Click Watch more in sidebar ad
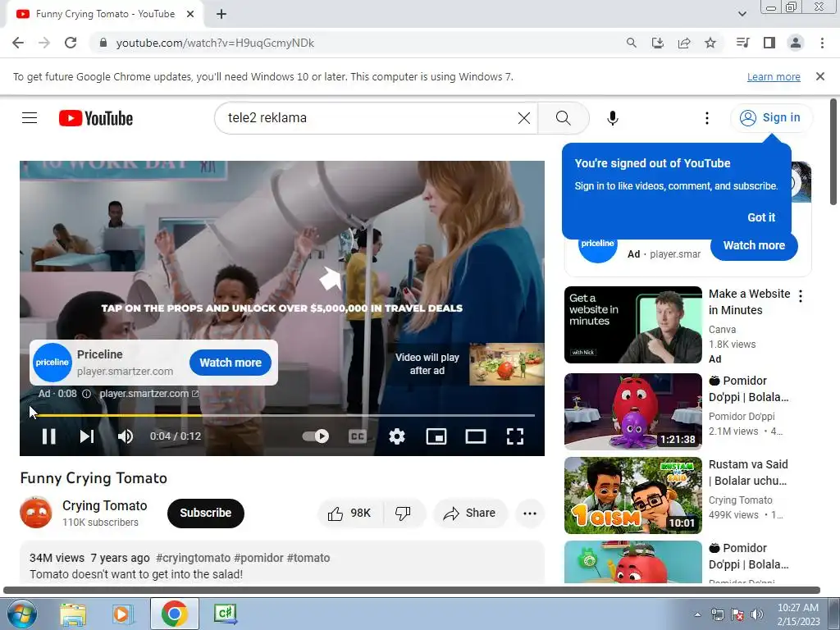 pyautogui.click(x=754, y=245)
